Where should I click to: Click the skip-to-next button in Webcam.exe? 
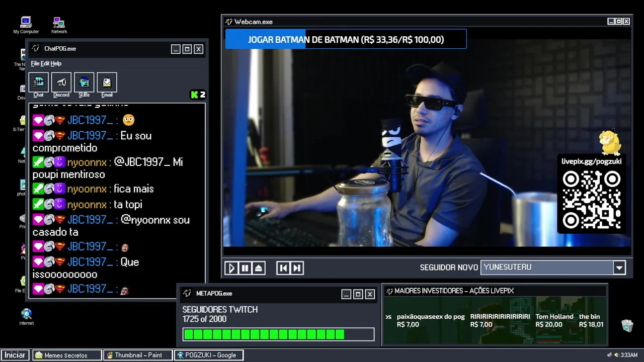click(297, 268)
